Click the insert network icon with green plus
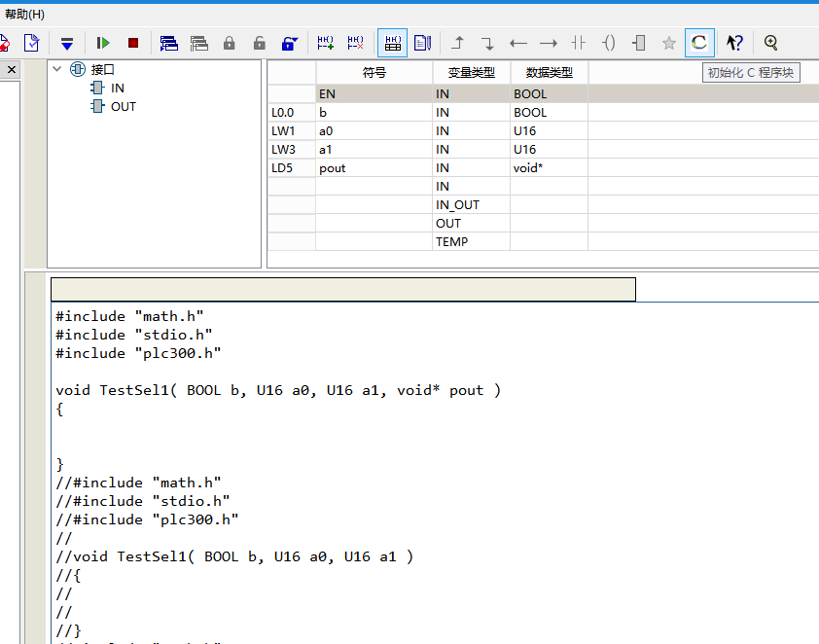This screenshot has height=644, width=819. point(326,43)
